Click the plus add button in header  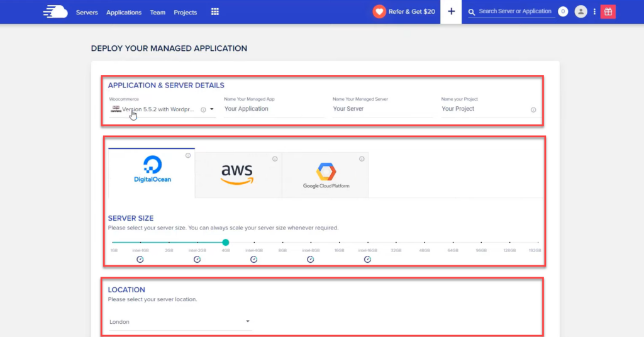pos(451,11)
